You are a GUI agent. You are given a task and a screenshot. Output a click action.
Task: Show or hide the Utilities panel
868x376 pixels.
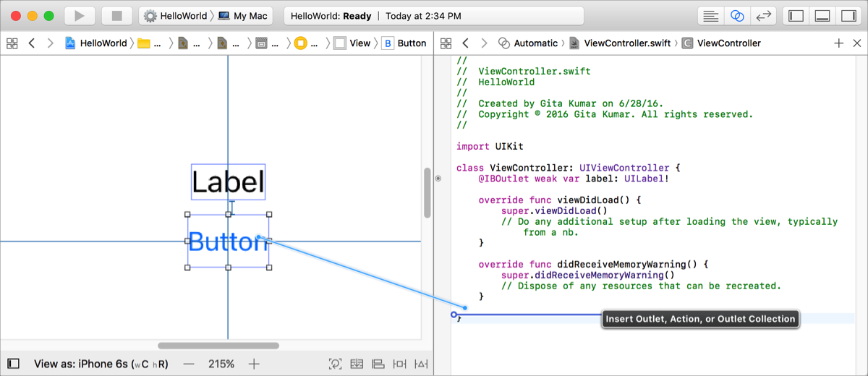pos(846,16)
